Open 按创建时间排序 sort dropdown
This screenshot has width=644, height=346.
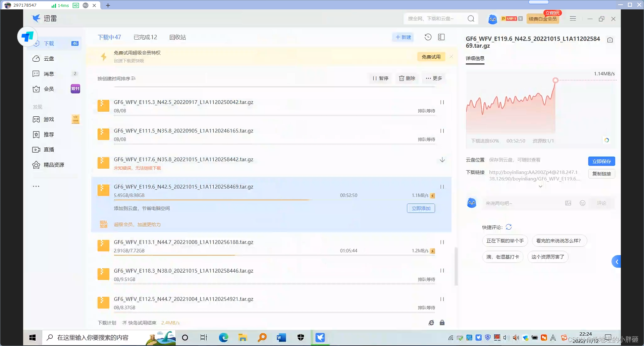point(116,78)
